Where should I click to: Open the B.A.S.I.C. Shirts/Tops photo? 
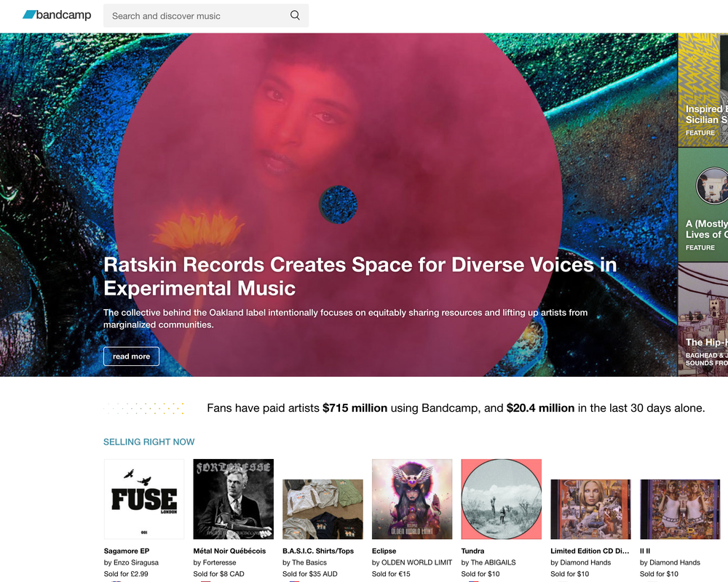(x=323, y=509)
